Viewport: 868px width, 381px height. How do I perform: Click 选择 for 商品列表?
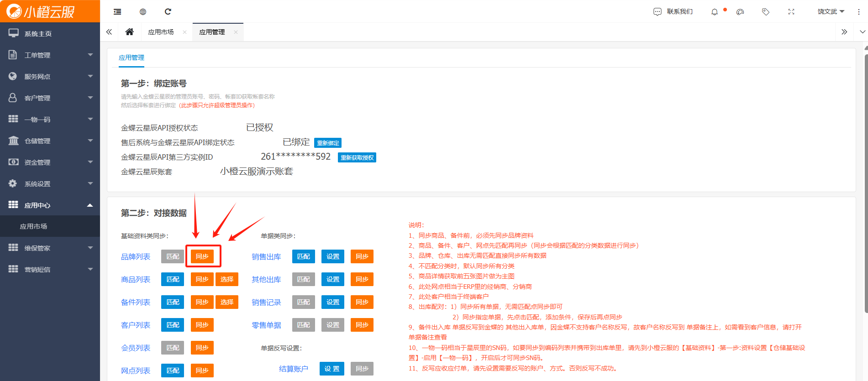point(227,279)
